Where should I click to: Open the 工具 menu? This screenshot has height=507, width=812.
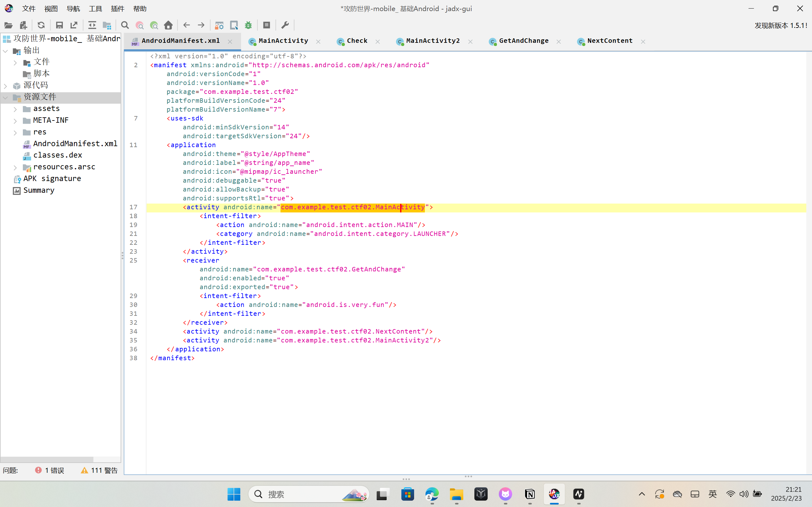(95, 9)
